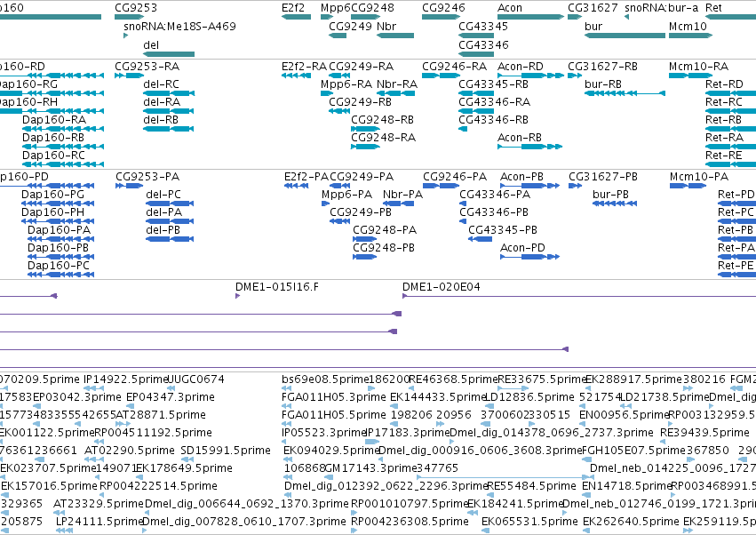
Task: Click transcript label Nbr-RA
Action: point(397,84)
